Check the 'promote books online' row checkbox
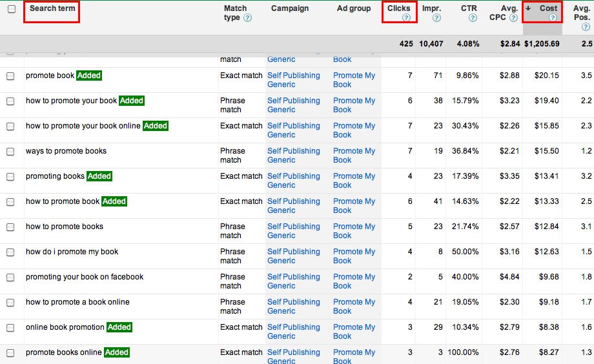Image resolution: width=594 pixels, height=364 pixels. 10,353
